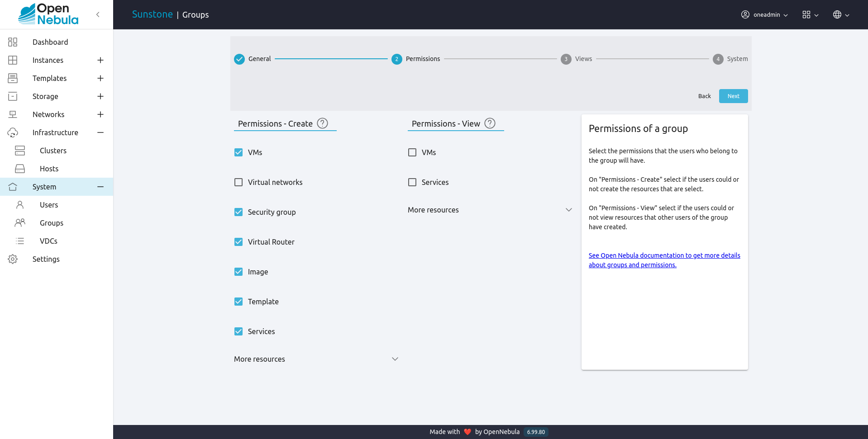Click the 6.99.80 version badge

[x=536, y=432]
